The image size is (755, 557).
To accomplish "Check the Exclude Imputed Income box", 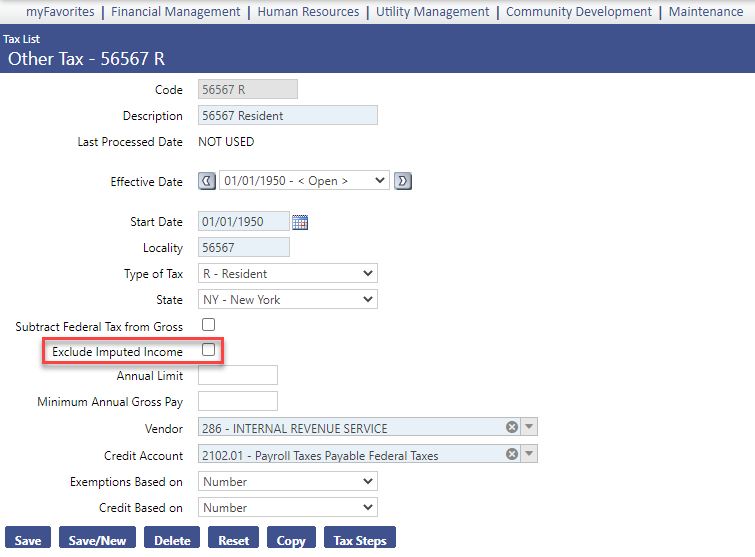I will pos(209,350).
